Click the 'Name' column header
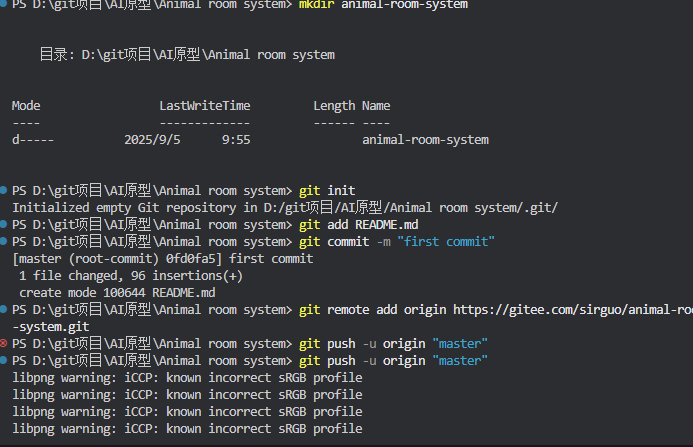Image resolution: width=693 pixels, height=447 pixels. [x=376, y=106]
